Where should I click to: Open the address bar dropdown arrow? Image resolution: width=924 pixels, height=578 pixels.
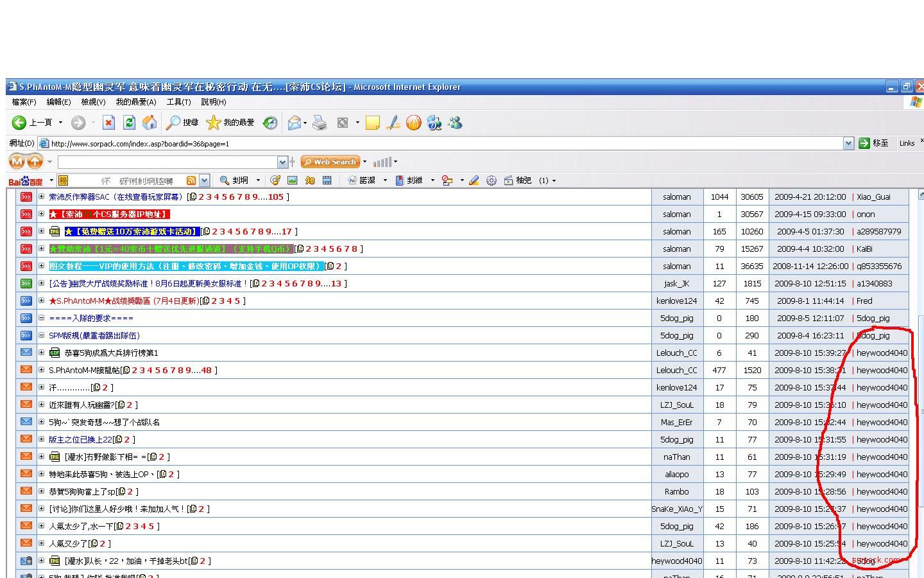[x=848, y=143]
